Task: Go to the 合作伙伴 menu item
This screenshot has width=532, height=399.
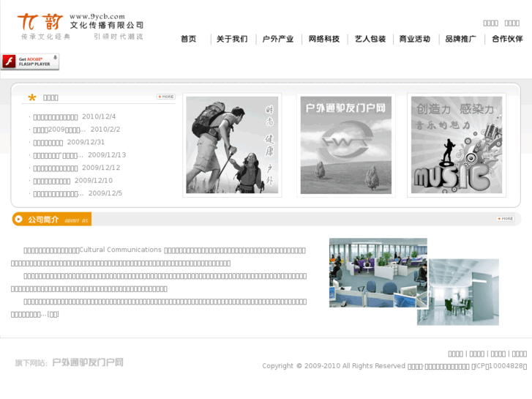Action: [x=507, y=39]
